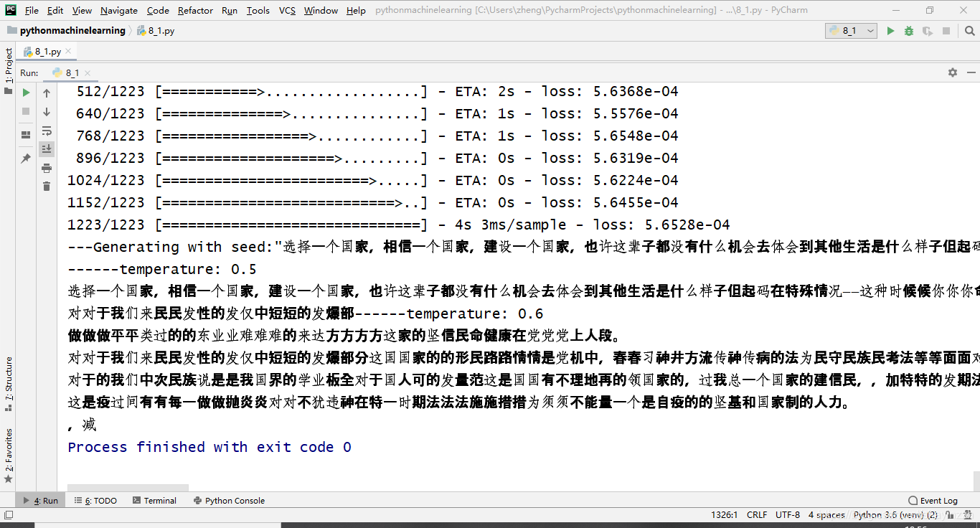
Task: Open the Window menu
Action: pos(321,10)
